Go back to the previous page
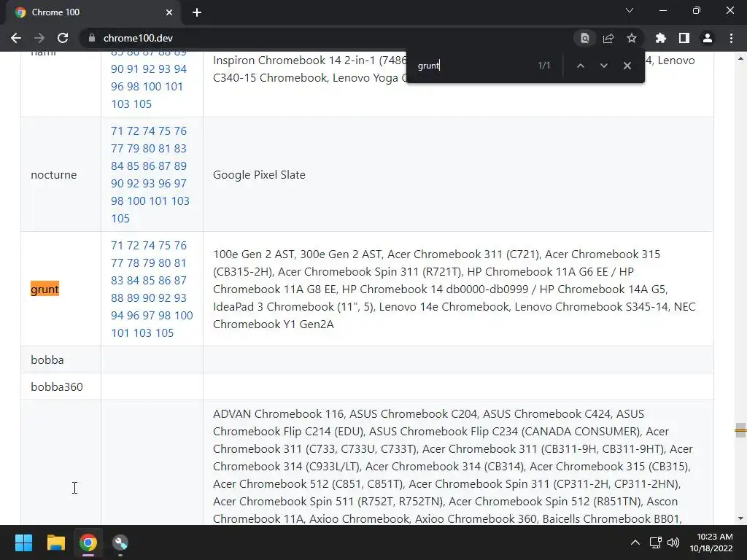 (16, 38)
